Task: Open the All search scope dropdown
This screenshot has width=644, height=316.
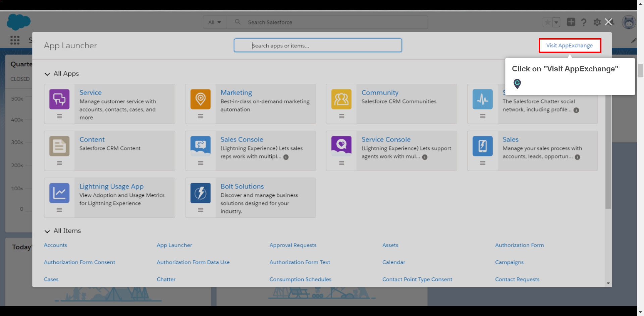Action: pyautogui.click(x=215, y=22)
